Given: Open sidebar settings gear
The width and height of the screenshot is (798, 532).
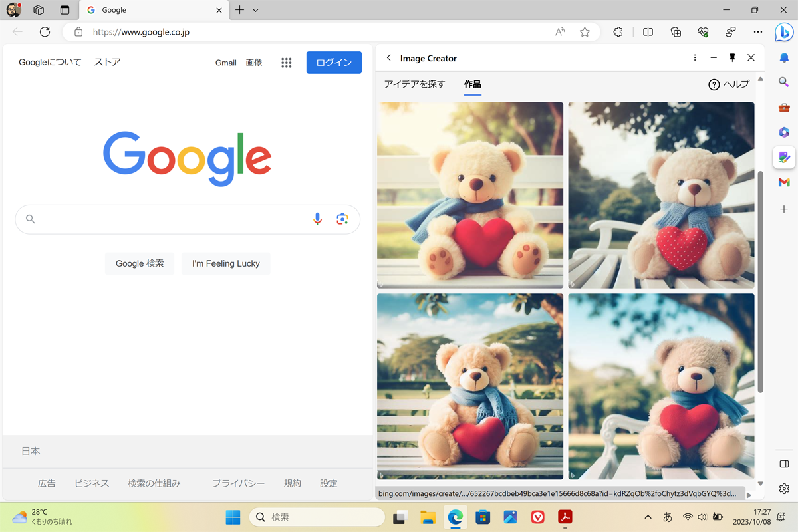Looking at the screenshot, I should [x=784, y=489].
